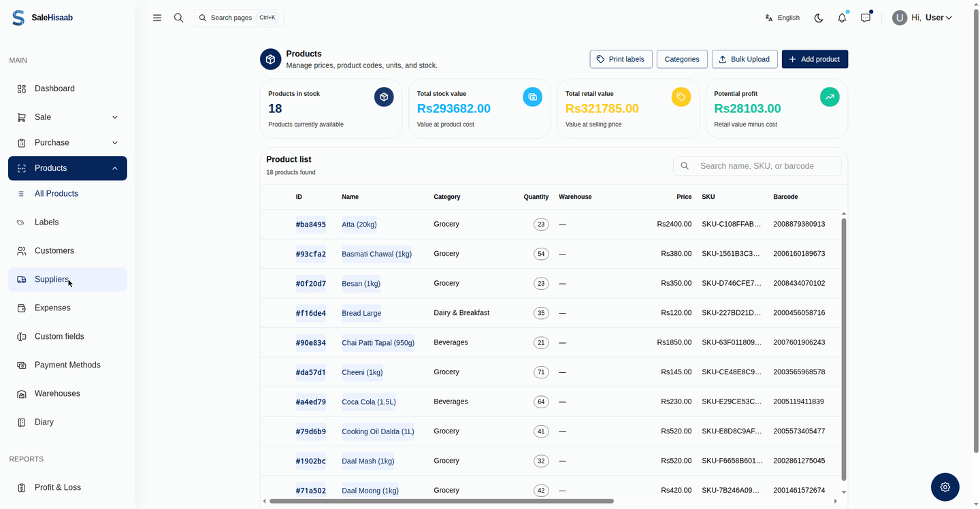Click the Quantity column header
This screenshot has width=980, height=509.
coord(536,197)
